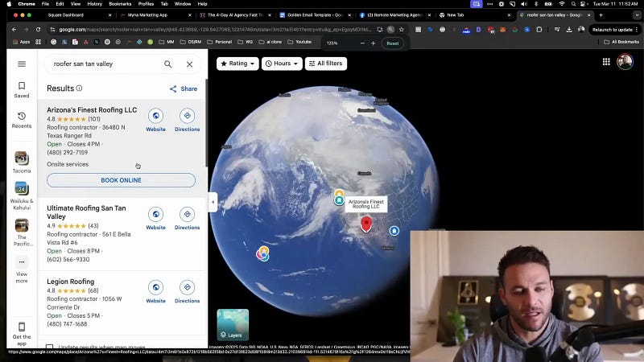Get directions to Arizona's Finest Roofing
The height and width of the screenshot is (362, 644).
point(188,120)
